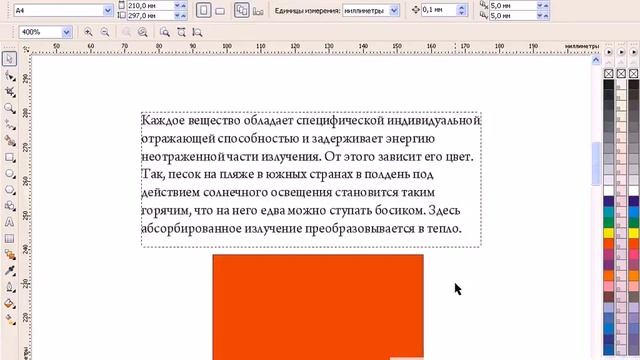Click Zoom to All Objects icon
This screenshot has height=360, width=640.
tap(142, 32)
